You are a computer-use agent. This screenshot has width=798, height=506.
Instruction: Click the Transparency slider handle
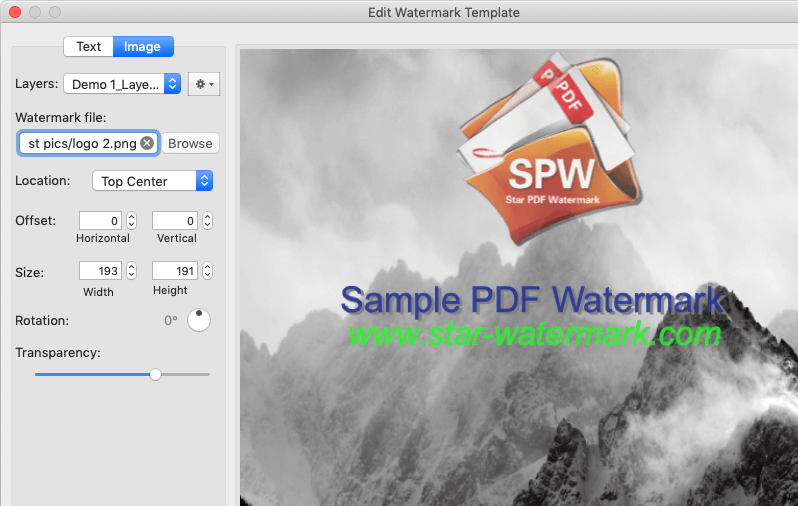click(x=155, y=375)
